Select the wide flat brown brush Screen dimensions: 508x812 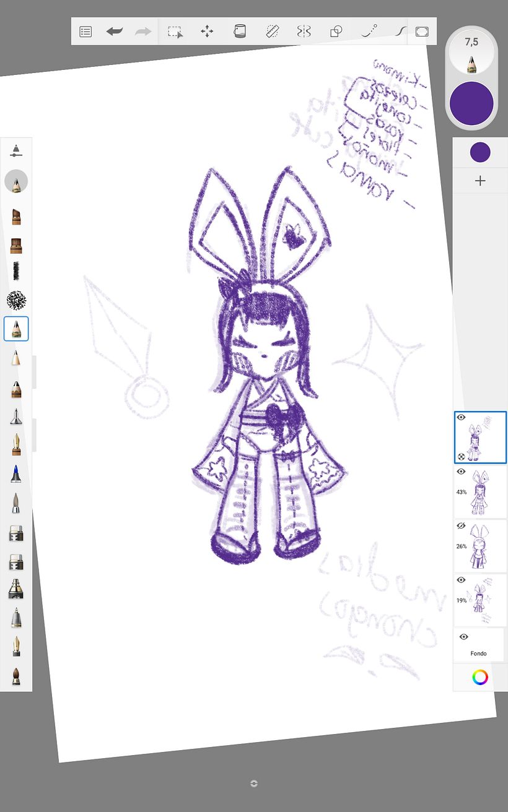pos(16,245)
